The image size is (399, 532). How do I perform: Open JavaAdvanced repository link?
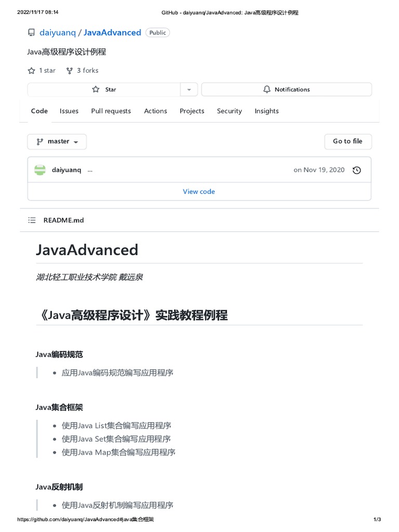click(112, 33)
